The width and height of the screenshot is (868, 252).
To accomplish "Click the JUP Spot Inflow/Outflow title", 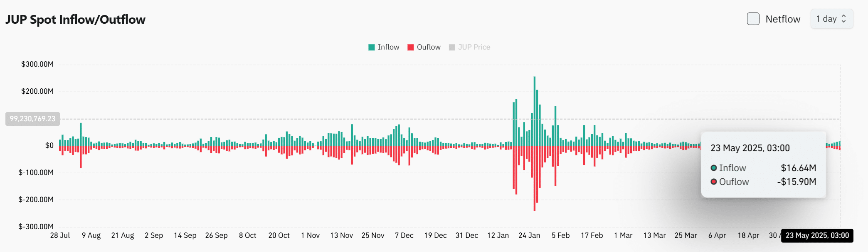I will point(75,20).
